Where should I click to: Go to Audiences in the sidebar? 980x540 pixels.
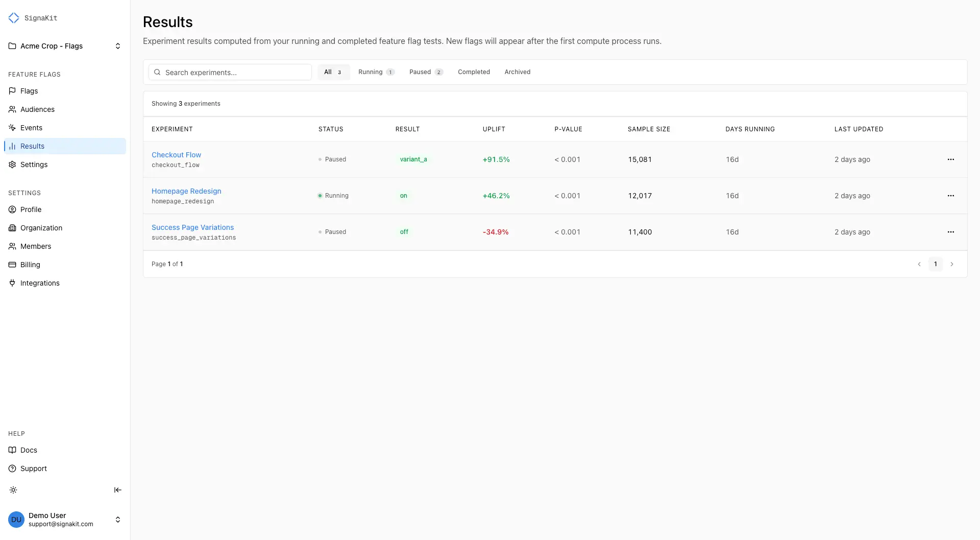65,109
